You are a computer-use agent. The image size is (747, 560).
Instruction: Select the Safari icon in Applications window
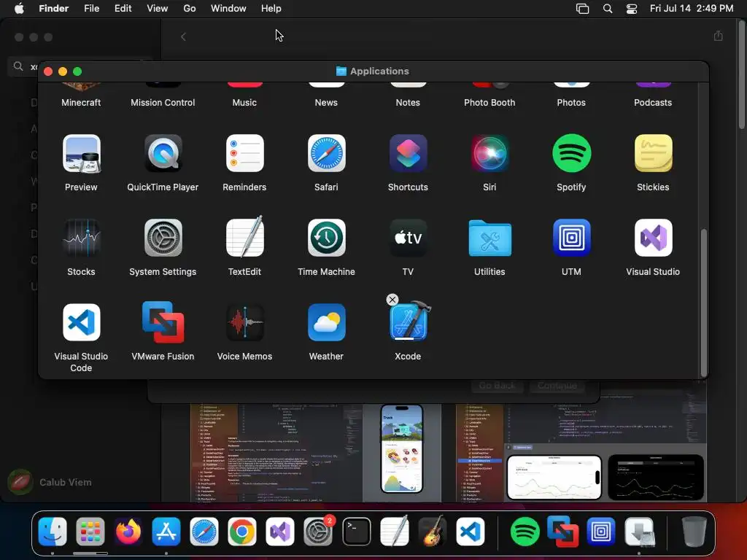click(326, 153)
